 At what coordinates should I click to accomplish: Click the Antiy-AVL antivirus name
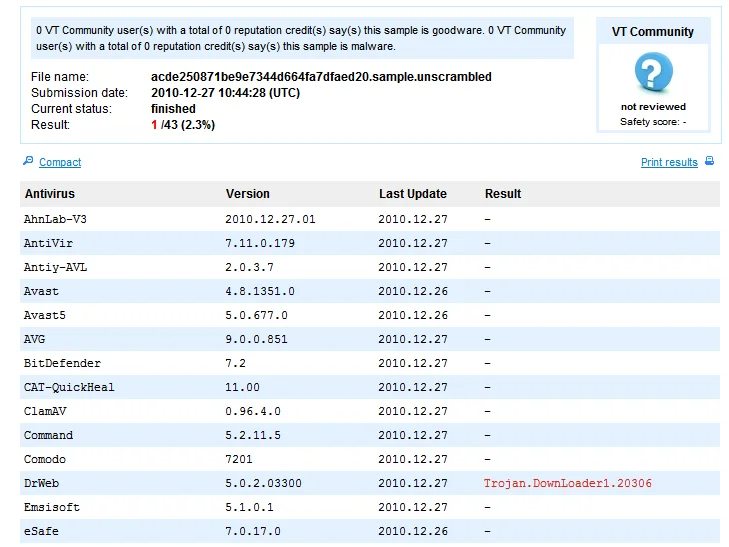pyautogui.click(x=55, y=267)
